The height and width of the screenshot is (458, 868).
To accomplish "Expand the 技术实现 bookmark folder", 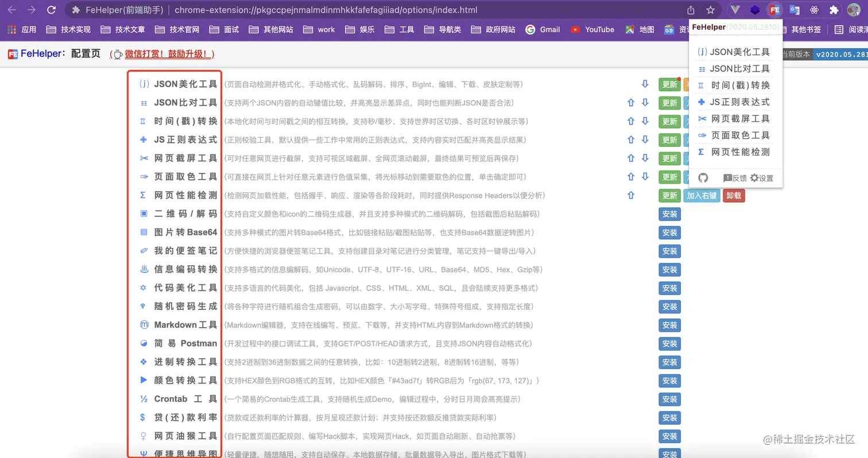I will [x=68, y=29].
